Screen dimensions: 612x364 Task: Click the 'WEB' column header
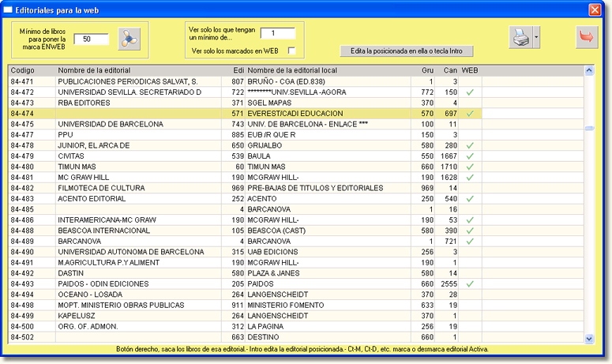(x=470, y=70)
